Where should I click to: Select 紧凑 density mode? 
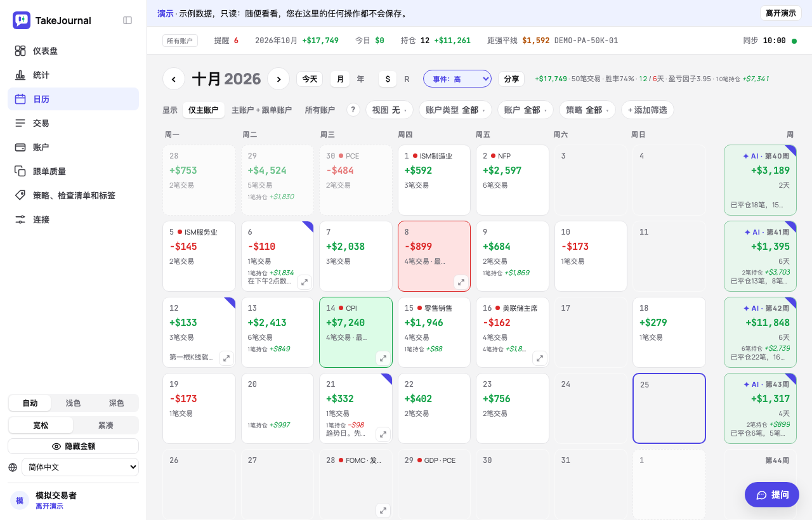105,425
